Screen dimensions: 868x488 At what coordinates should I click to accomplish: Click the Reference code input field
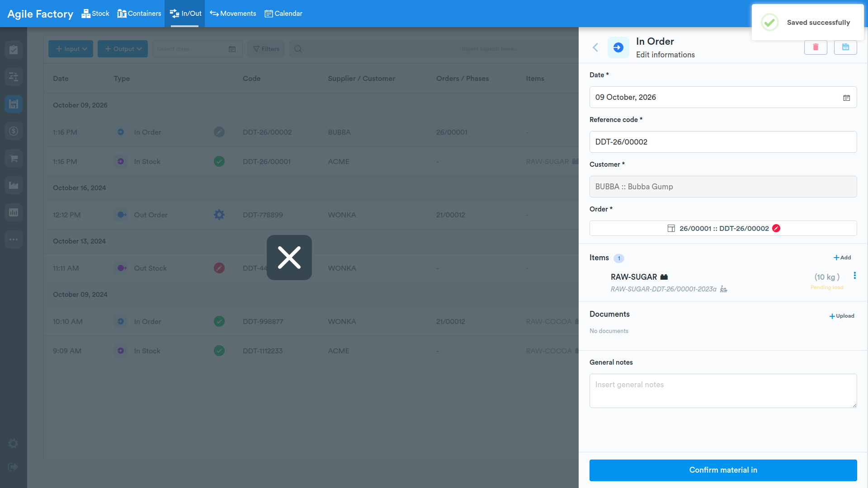pos(723,142)
